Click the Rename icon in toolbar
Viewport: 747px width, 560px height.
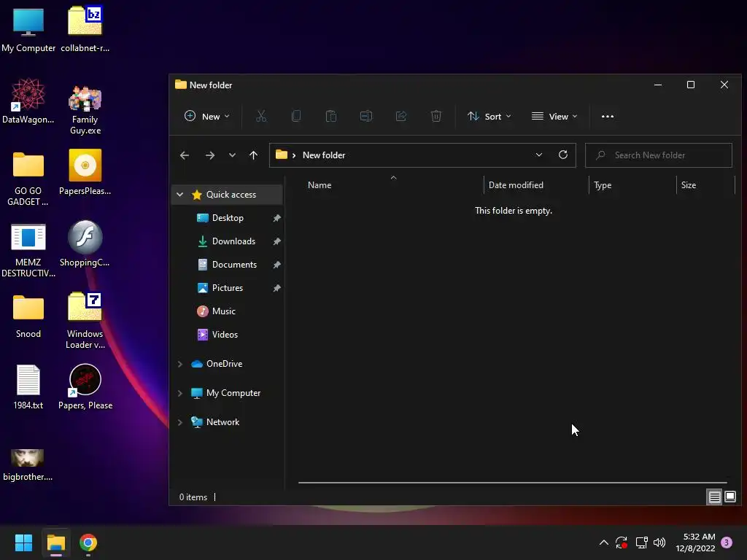pyautogui.click(x=366, y=116)
